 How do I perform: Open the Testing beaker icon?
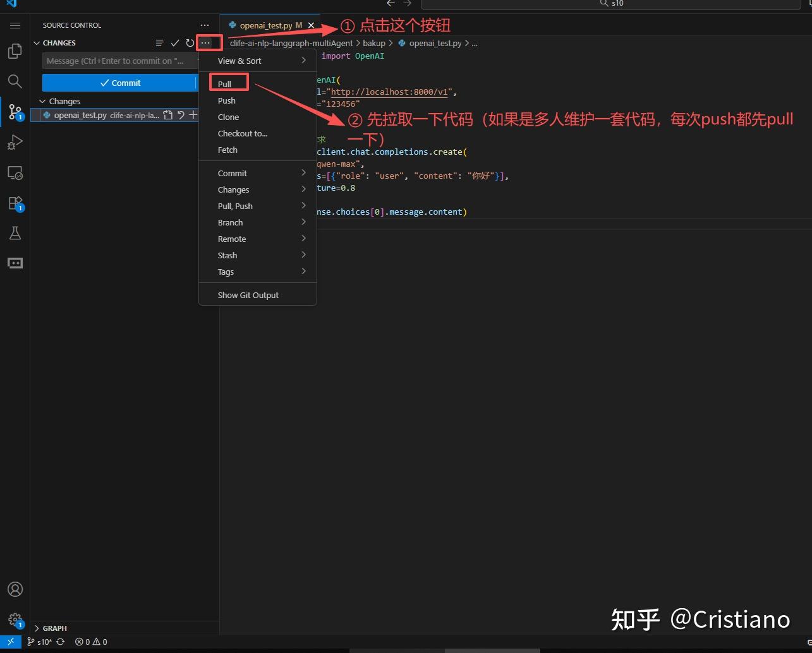[x=15, y=233]
